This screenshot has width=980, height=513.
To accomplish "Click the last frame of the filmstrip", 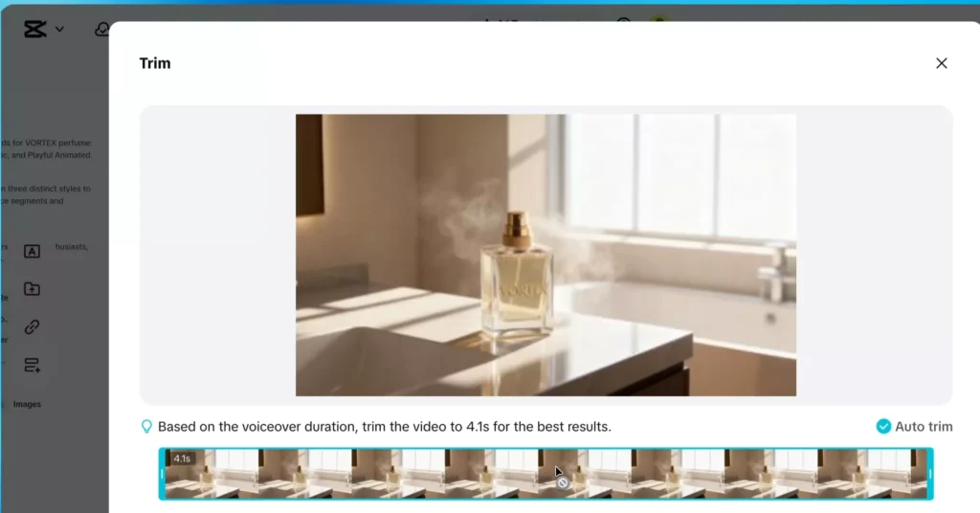I will [x=900, y=474].
